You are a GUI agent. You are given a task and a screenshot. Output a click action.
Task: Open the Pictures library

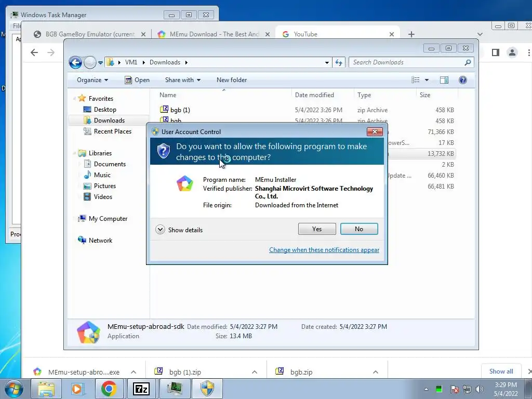click(x=105, y=186)
